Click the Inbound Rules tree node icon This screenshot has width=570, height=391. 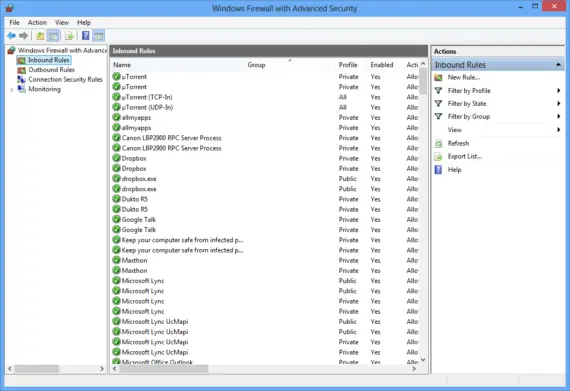pyautogui.click(x=21, y=60)
